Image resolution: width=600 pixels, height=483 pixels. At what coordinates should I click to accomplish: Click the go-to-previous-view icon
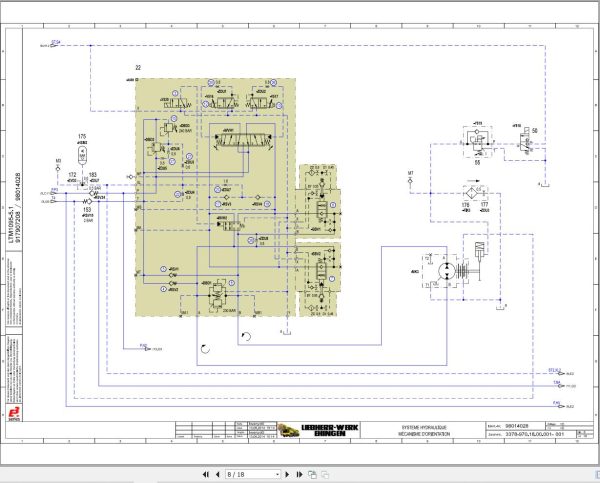coord(312,475)
